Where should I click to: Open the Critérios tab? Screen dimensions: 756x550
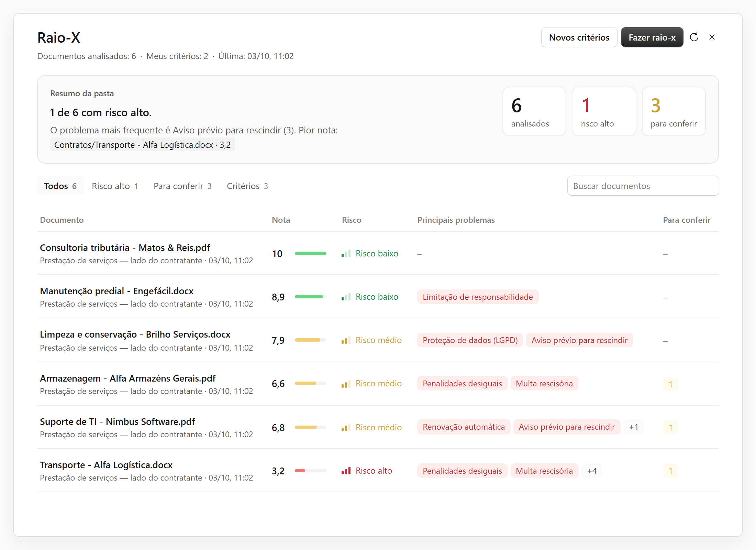click(247, 186)
